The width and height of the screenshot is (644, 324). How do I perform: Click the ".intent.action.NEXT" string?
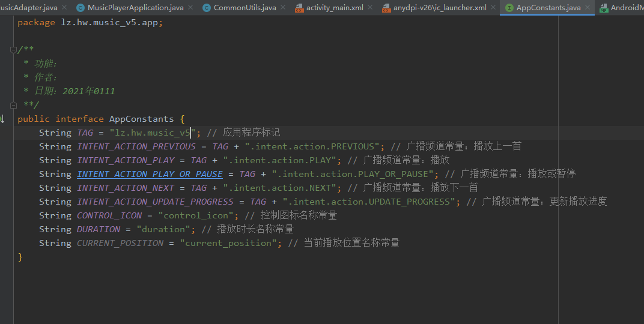point(280,188)
